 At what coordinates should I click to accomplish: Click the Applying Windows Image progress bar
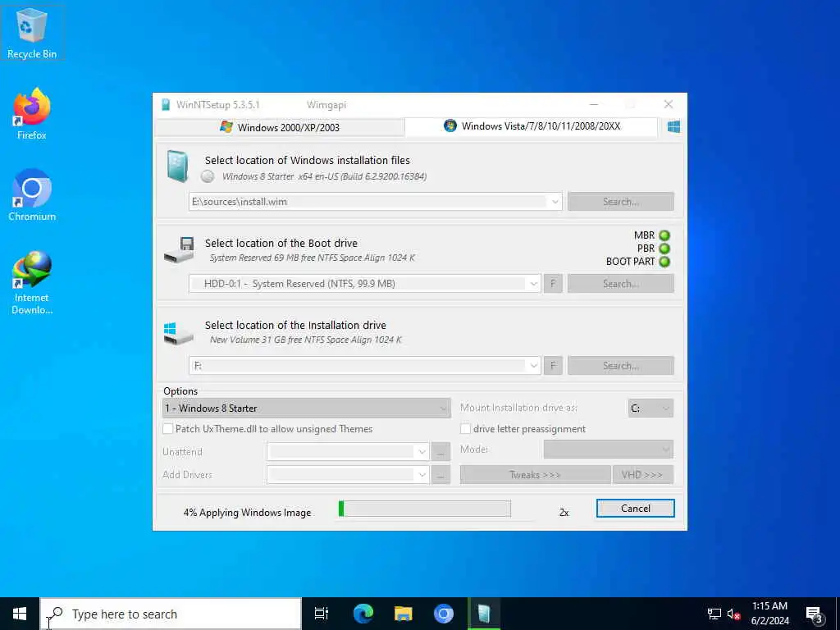click(x=424, y=509)
